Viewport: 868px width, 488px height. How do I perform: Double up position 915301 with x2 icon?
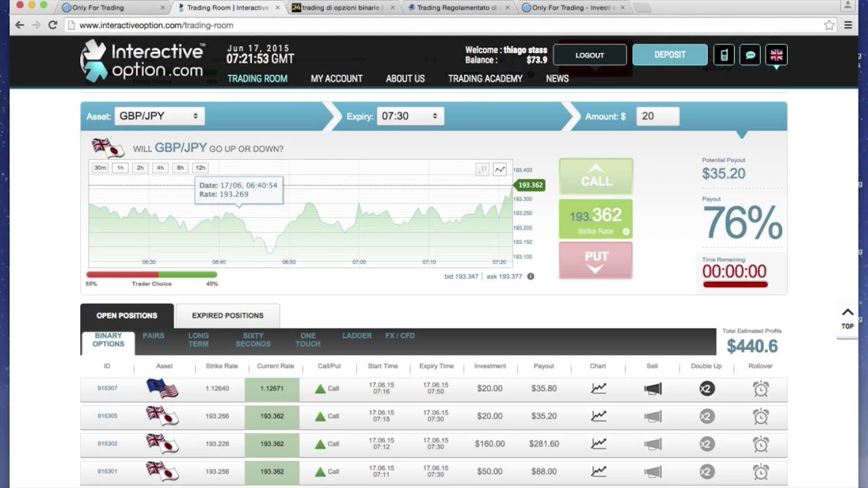click(x=707, y=472)
